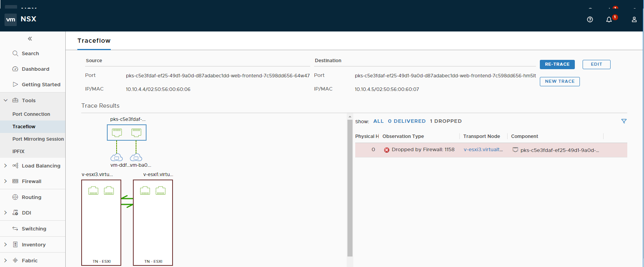This screenshot has height=267, width=644.
Task: Click destination port name ending hm5lt
Action: (445, 76)
